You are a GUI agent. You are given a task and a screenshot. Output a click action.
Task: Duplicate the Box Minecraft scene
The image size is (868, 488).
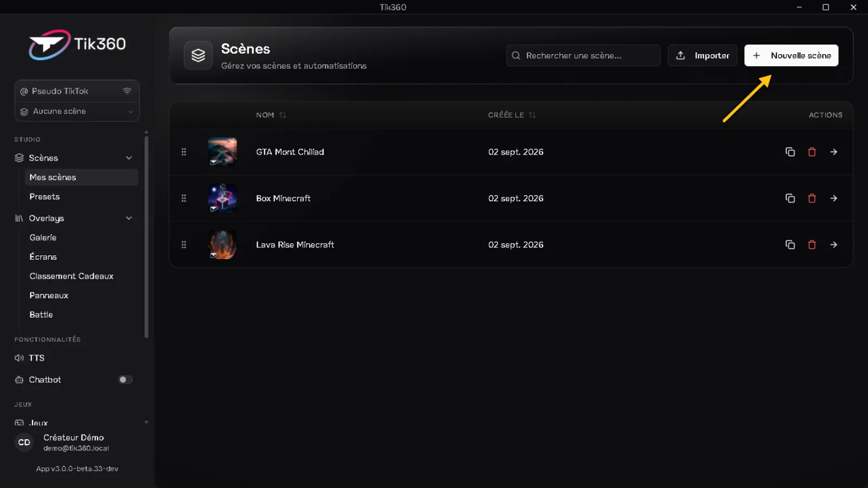point(790,198)
